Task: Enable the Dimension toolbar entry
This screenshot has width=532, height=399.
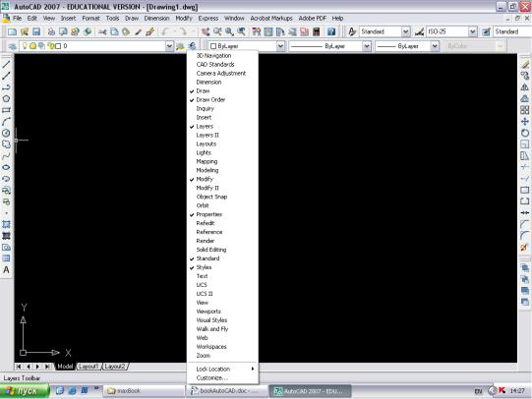Action: click(222, 82)
